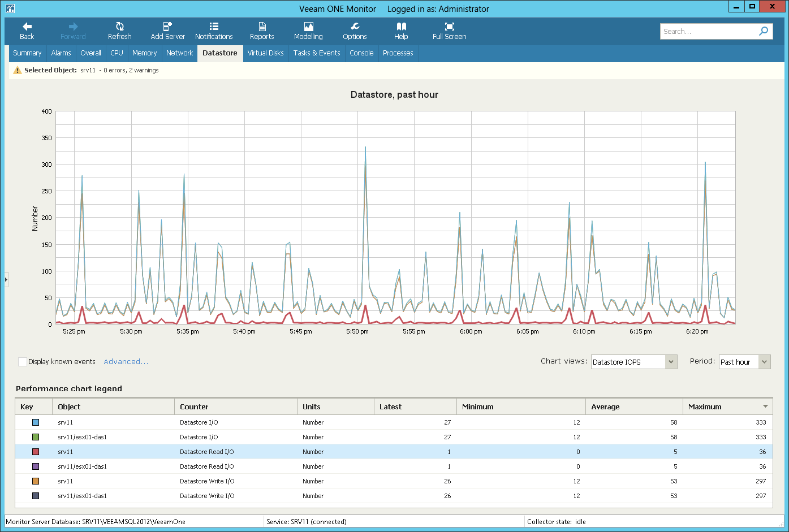Click the warning icon beside Selected Object
789x532 pixels.
pyautogui.click(x=17, y=70)
